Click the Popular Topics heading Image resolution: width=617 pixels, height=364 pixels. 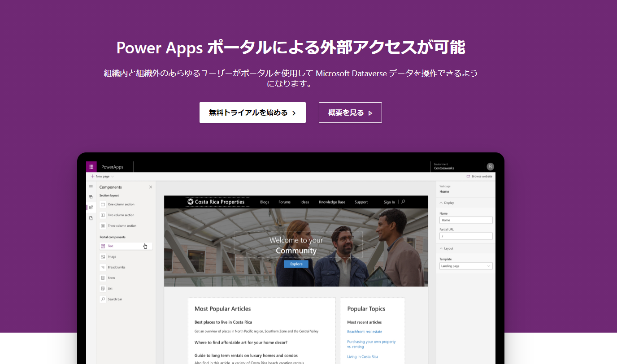366,309
